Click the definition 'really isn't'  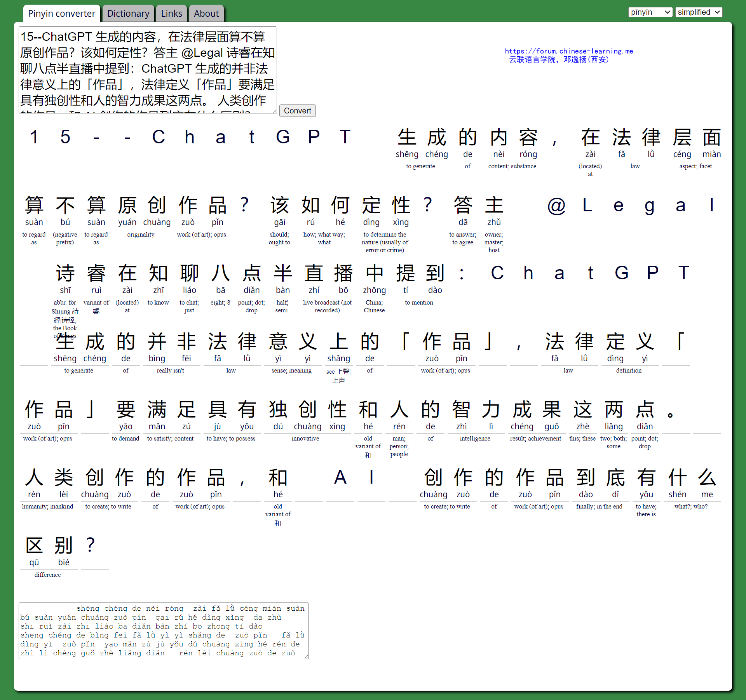coord(170,371)
